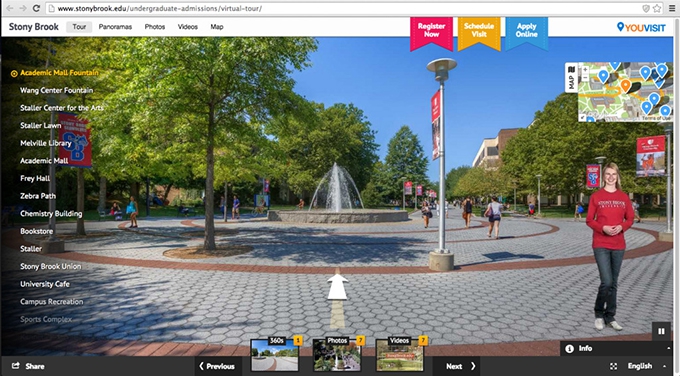The image size is (680, 376).
Task: Zoom in on the mini map
Action: (x=585, y=69)
